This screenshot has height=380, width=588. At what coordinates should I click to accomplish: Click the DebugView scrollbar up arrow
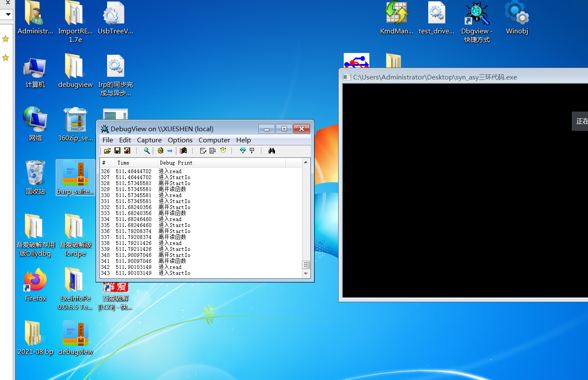[x=306, y=162]
